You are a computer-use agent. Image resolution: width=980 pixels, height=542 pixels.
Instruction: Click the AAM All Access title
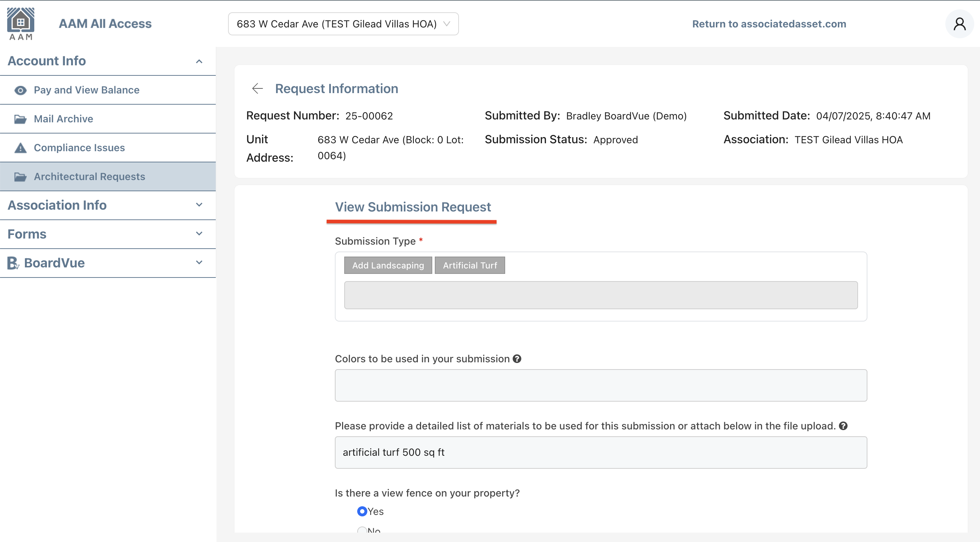105,23
